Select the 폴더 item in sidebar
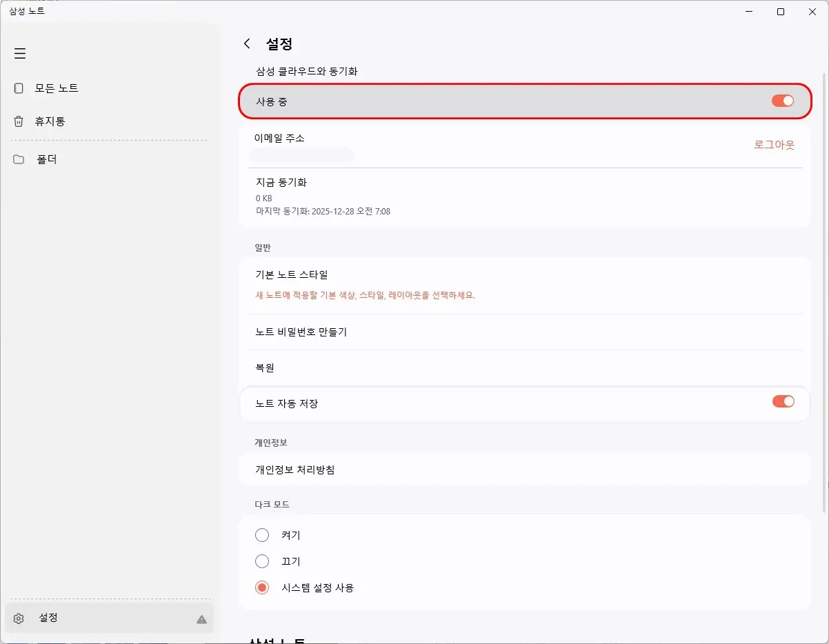The height and width of the screenshot is (644, 829). click(46, 159)
